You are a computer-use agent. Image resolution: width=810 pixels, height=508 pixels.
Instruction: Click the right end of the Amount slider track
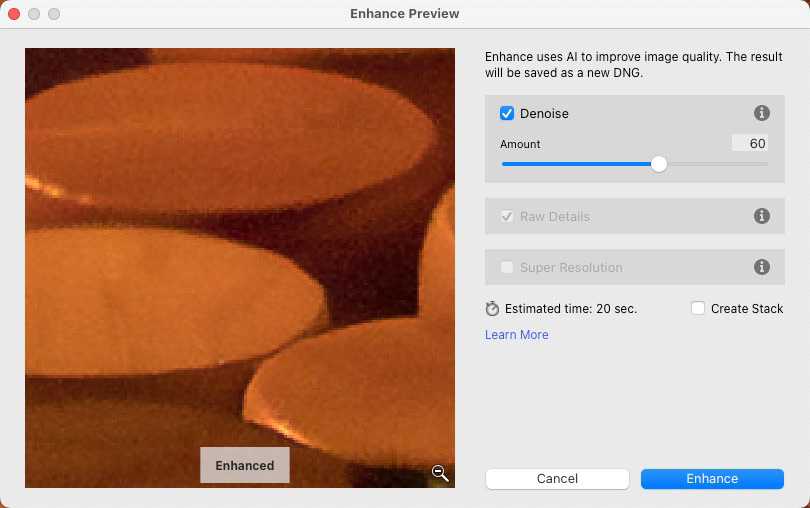tap(766, 164)
